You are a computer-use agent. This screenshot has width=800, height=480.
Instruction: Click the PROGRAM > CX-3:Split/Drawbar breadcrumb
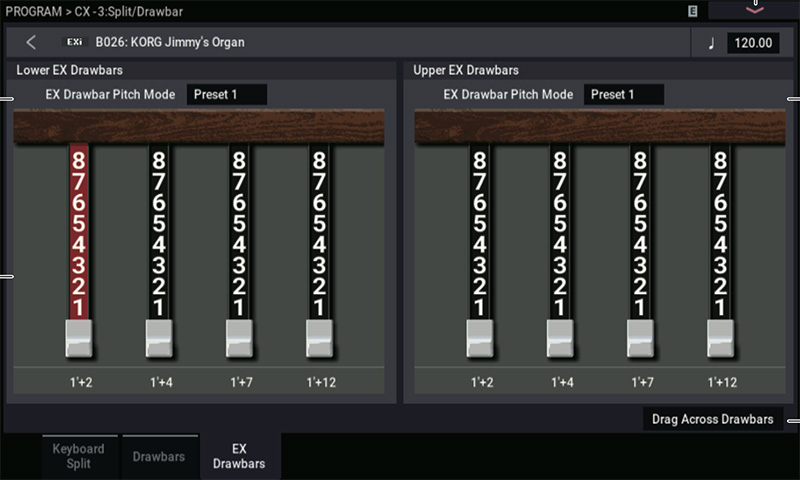pos(94,11)
